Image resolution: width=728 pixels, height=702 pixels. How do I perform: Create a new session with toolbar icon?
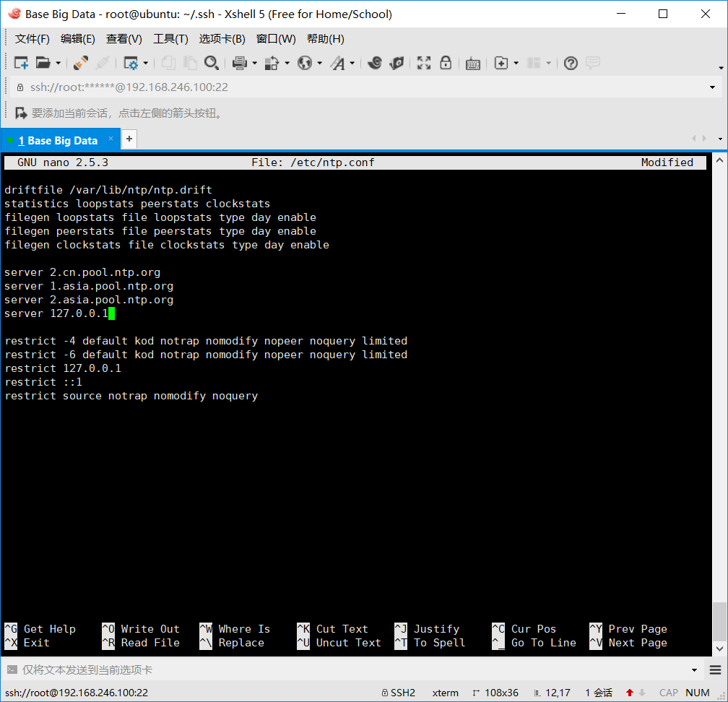click(21, 63)
